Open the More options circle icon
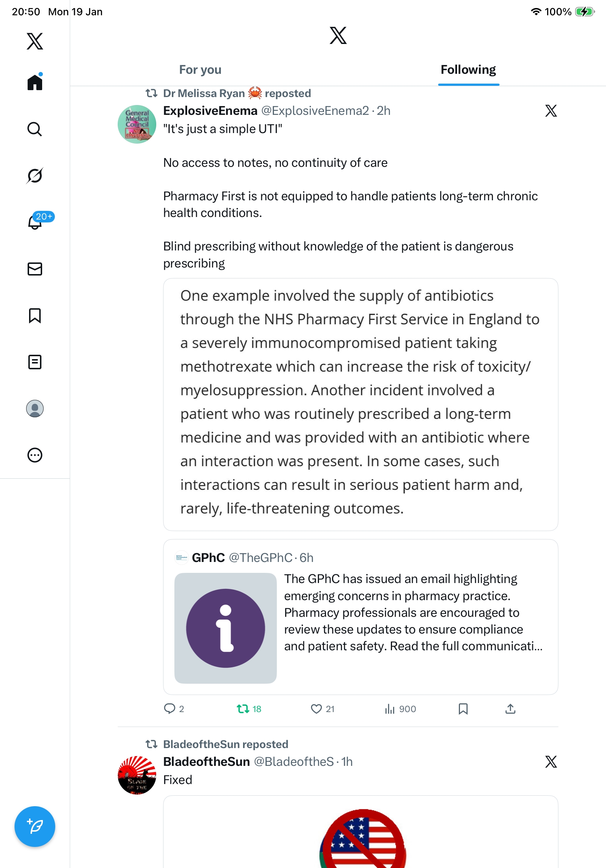This screenshot has height=868, width=606. pyautogui.click(x=35, y=455)
